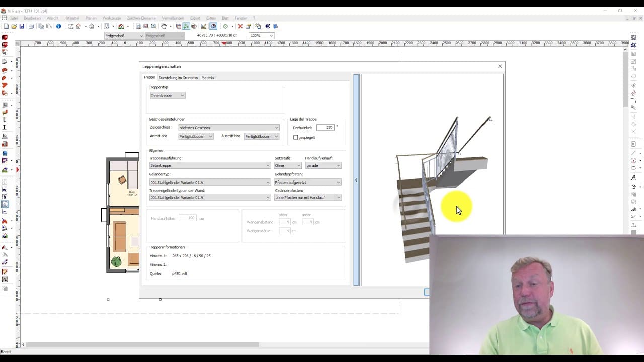Switch to the 'Treppe' tab
Viewport: 644px width, 362px height.
[149, 77]
